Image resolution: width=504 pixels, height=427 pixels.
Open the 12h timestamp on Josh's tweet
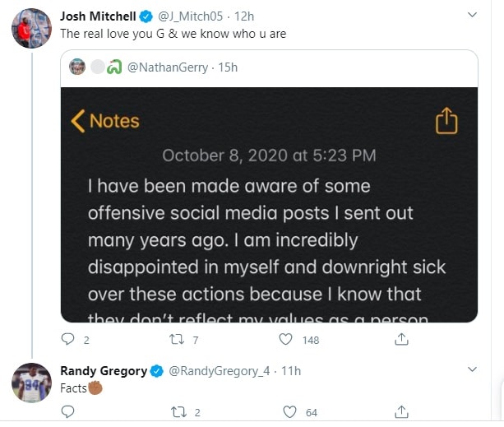point(244,16)
